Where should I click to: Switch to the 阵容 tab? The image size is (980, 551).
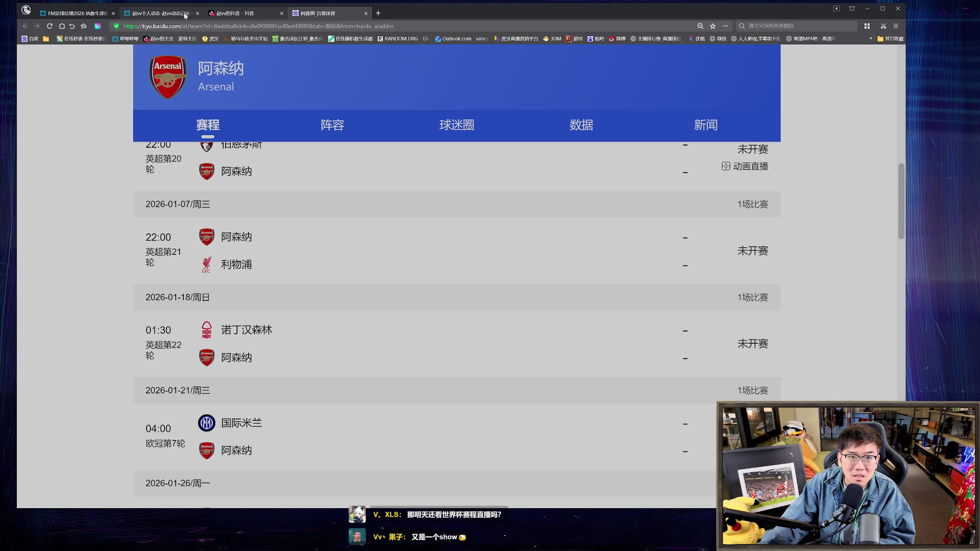point(332,125)
